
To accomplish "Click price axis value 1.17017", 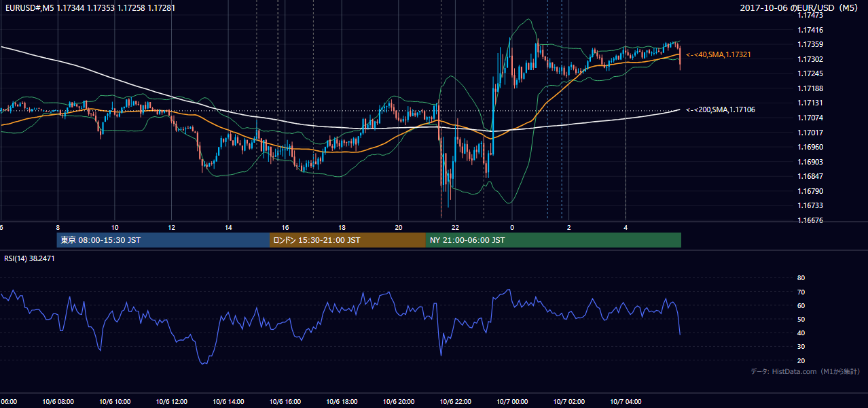I will (x=810, y=133).
